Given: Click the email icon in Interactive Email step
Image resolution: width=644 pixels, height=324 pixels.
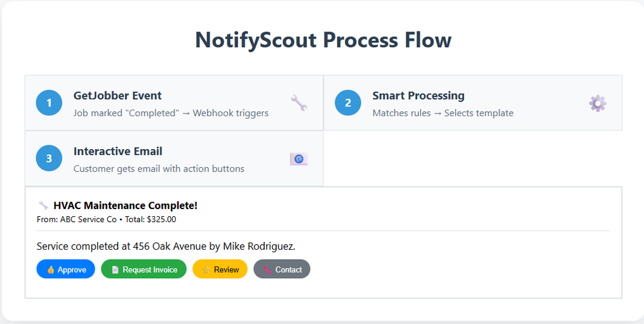Looking at the screenshot, I should point(298,159).
